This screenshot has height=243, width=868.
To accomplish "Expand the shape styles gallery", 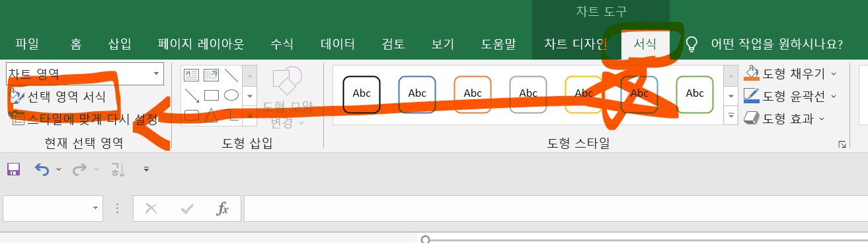I will coord(731,116).
